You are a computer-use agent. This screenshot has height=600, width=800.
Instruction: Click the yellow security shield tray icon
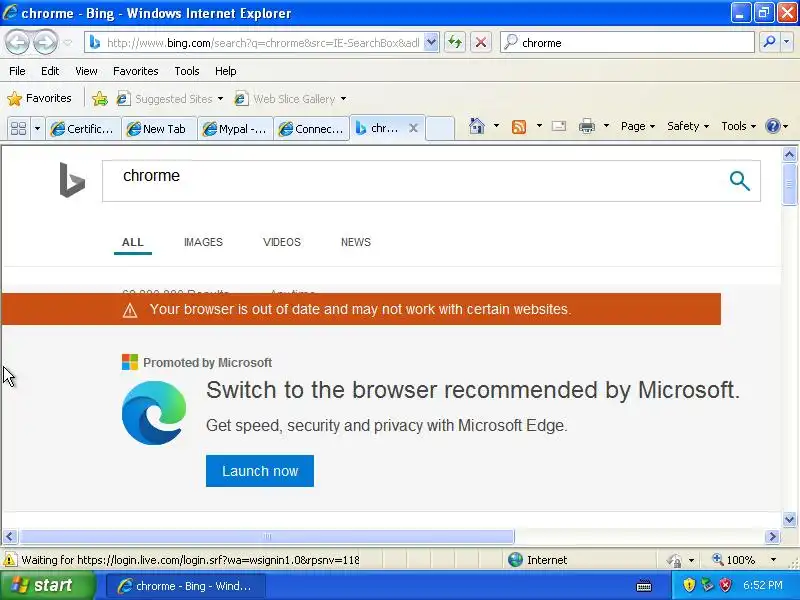[x=689, y=585]
